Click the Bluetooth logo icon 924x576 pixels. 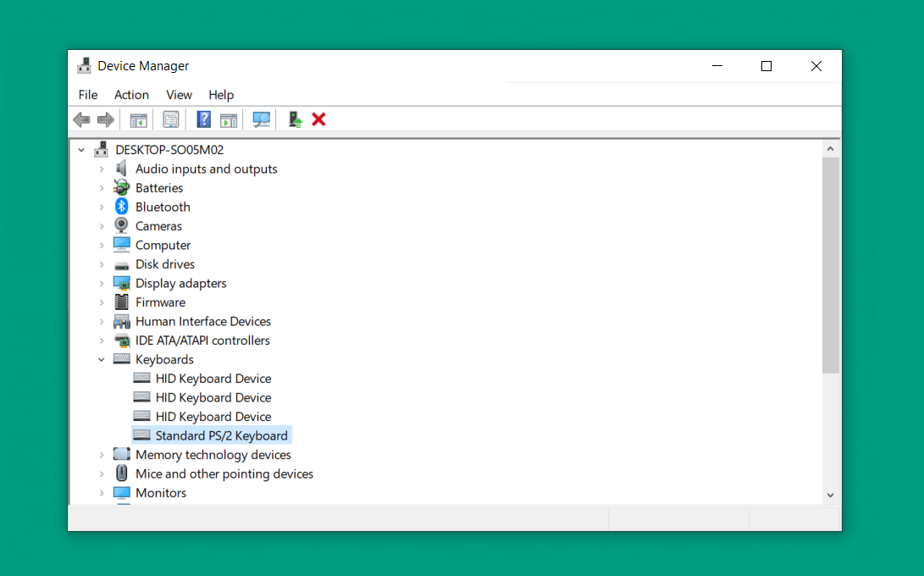point(121,207)
